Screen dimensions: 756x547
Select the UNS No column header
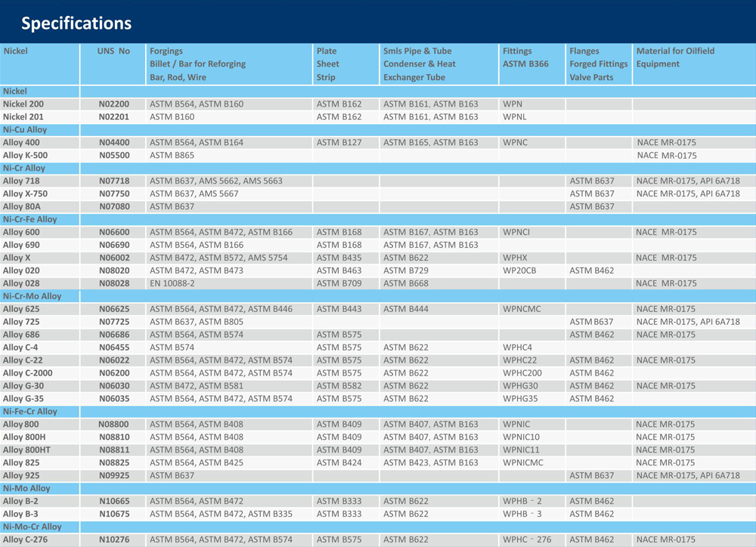(113, 51)
